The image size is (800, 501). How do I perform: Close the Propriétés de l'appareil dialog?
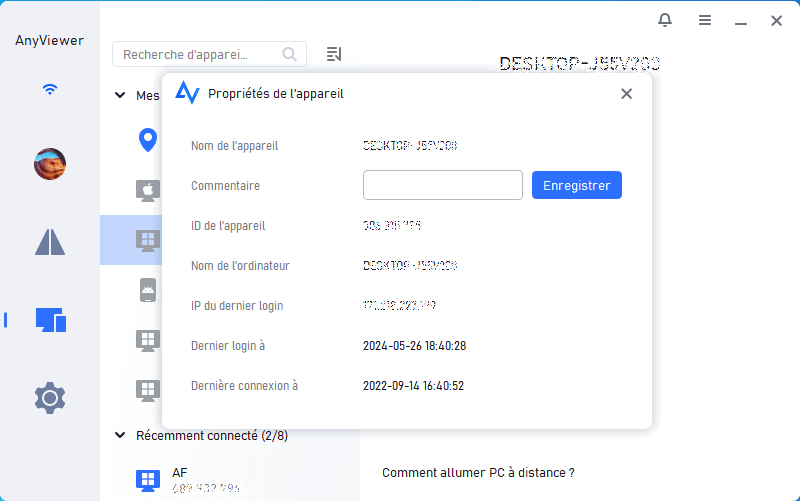(x=627, y=94)
